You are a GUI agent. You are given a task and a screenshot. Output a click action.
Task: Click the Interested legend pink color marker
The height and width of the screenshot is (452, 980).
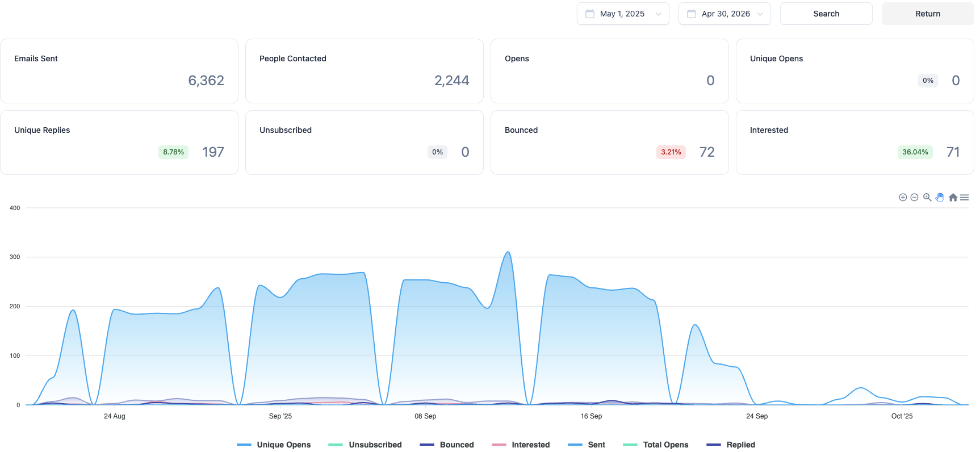(499, 445)
